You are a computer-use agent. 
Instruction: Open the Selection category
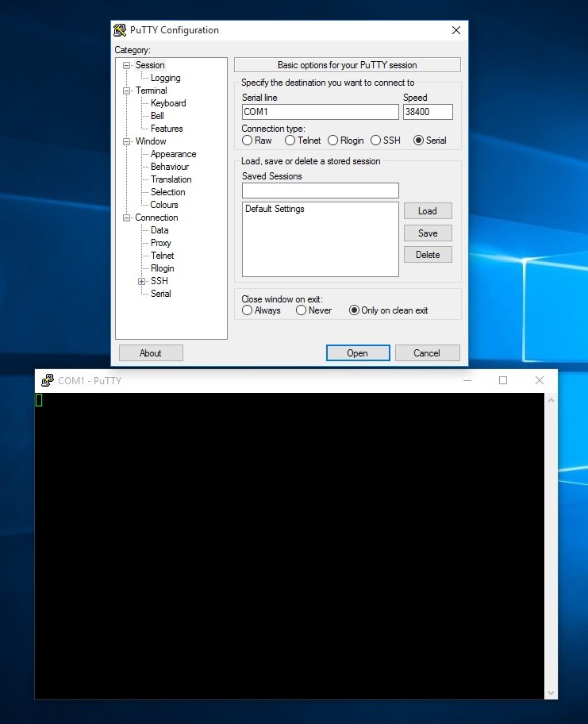point(167,192)
